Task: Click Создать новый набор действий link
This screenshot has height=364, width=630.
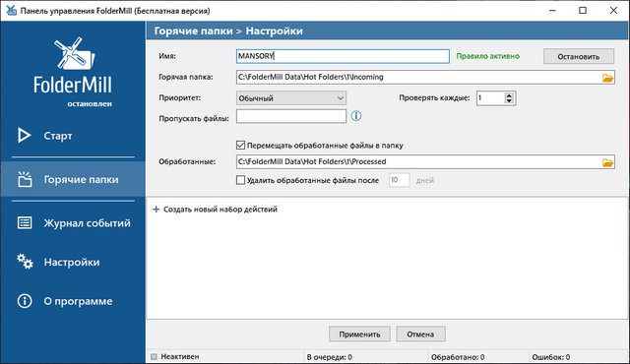Action: (220, 210)
